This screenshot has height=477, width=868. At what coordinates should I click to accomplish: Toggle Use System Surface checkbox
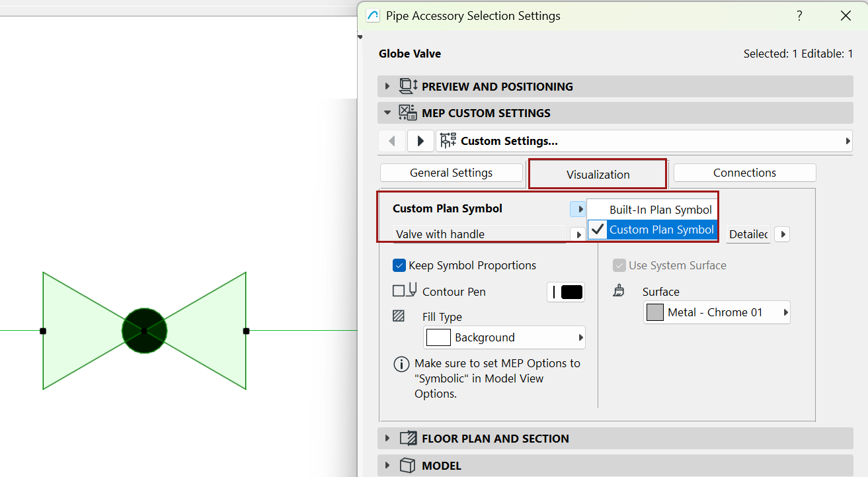pos(619,265)
